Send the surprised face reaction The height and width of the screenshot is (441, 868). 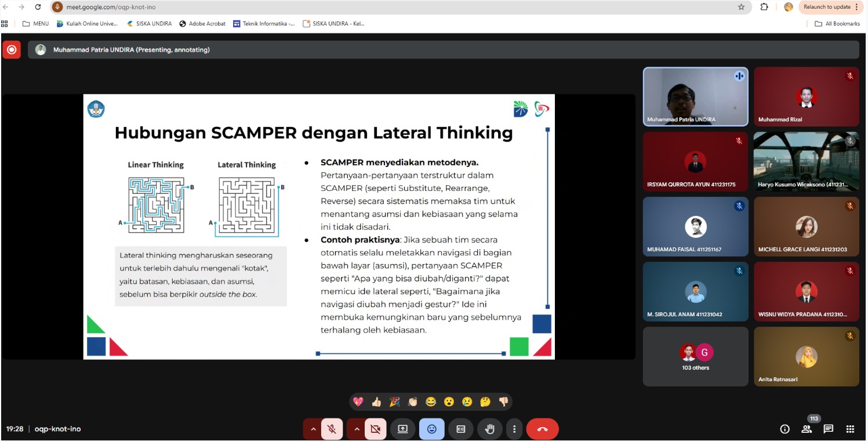pos(449,402)
